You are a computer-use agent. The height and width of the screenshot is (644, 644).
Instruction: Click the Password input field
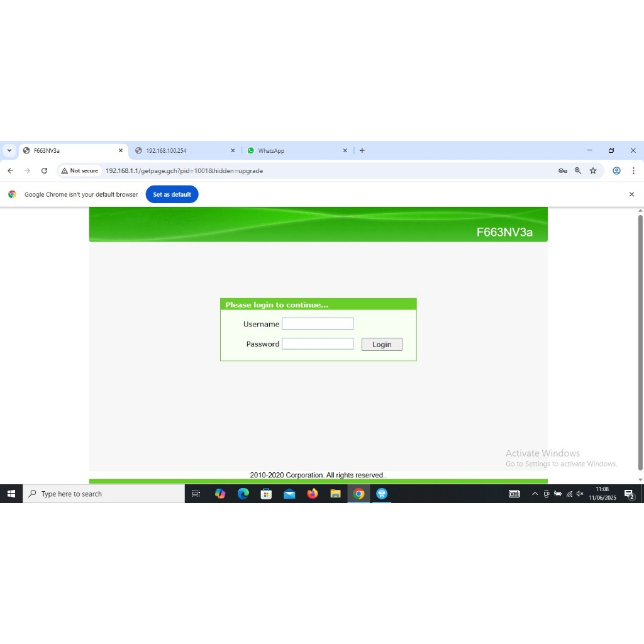[x=318, y=344]
